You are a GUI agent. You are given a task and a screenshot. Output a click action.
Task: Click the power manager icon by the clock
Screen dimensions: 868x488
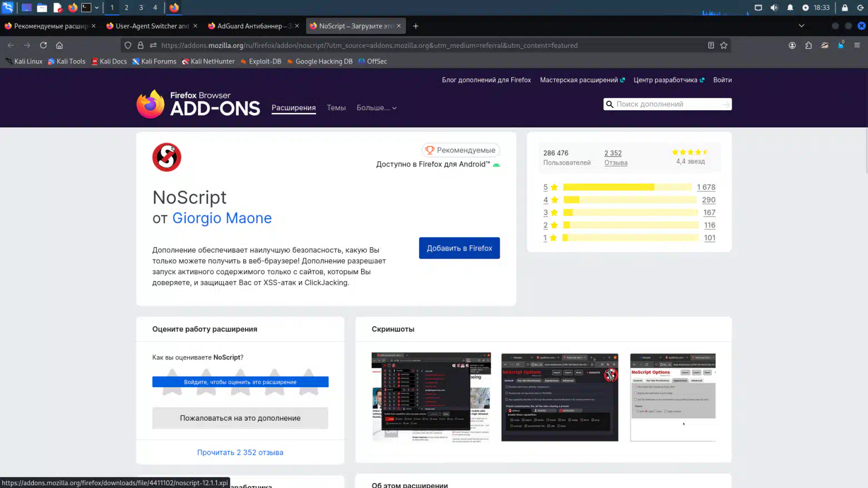[805, 8]
